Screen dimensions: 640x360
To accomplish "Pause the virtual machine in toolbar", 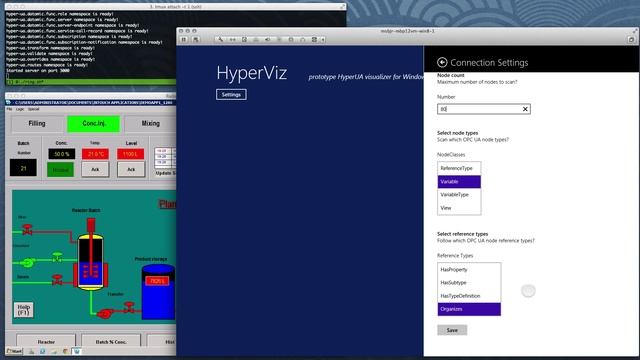I will 184,40.
